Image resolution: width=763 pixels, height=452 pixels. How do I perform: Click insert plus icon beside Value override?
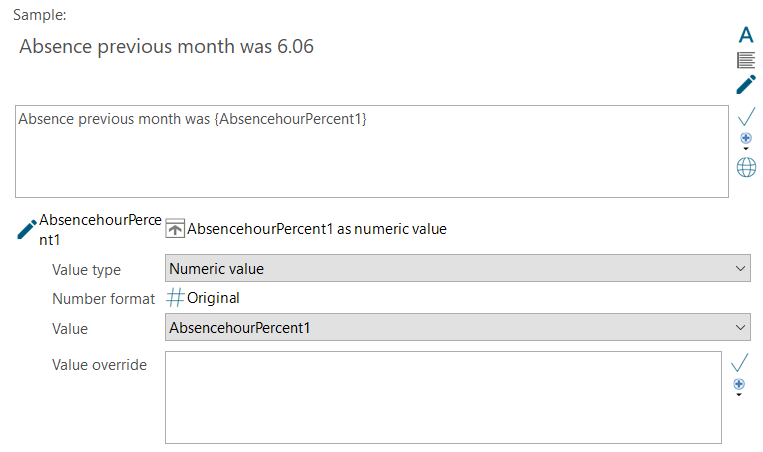739,384
